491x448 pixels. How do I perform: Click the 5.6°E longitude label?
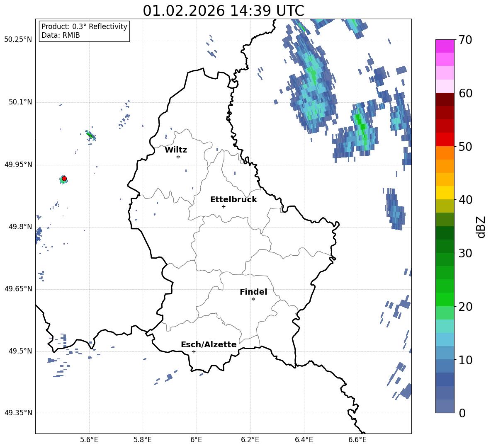pyautogui.click(x=89, y=440)
